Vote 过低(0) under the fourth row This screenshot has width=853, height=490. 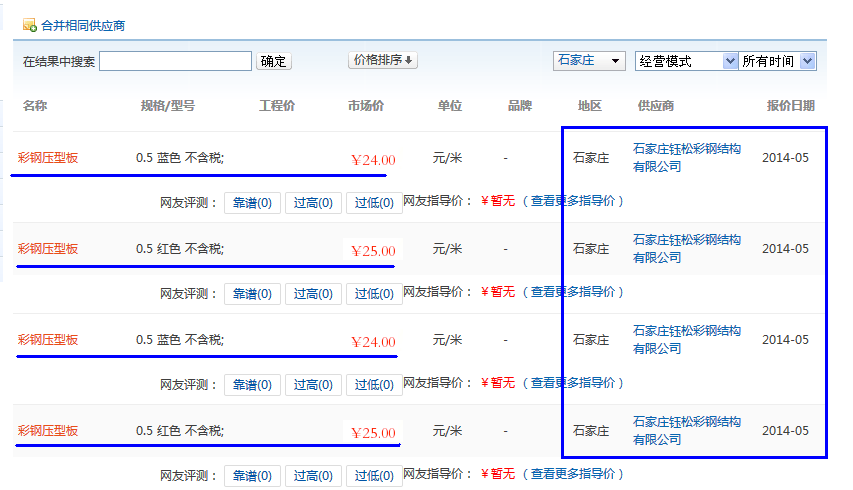coord(374,475)
